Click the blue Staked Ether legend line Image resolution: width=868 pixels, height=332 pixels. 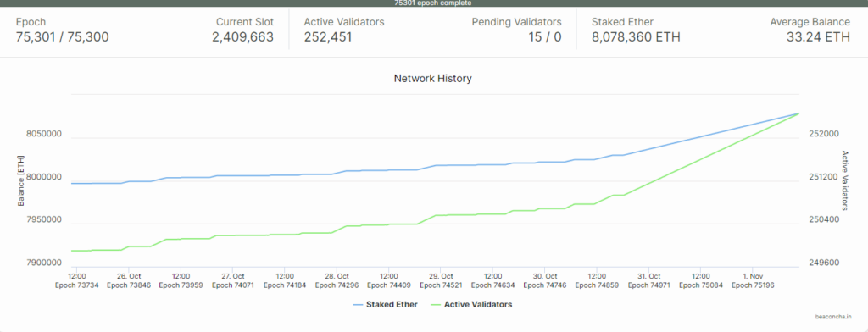coord(357,304)
